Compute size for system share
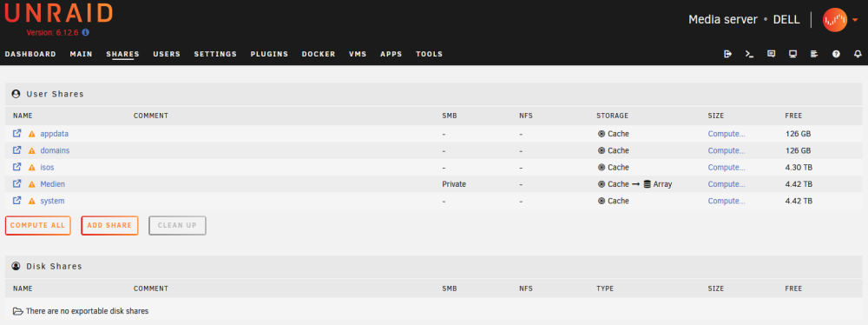 point(727,200)
